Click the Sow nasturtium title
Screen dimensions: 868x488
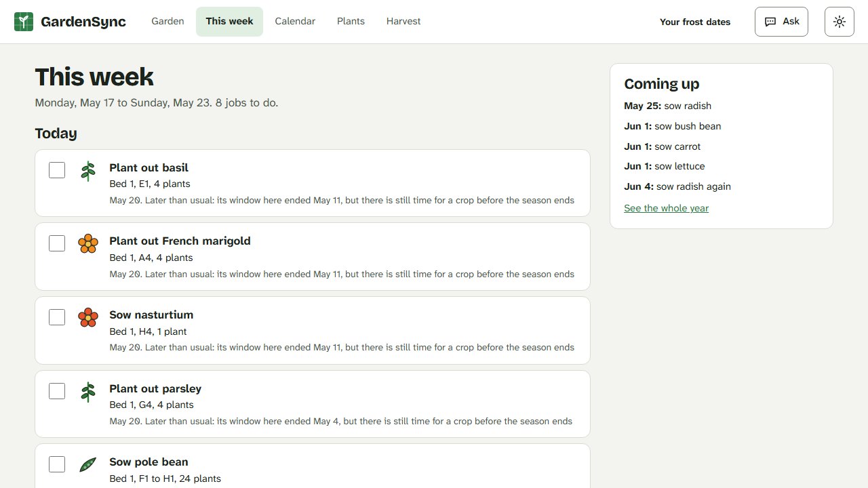point(151,314)
